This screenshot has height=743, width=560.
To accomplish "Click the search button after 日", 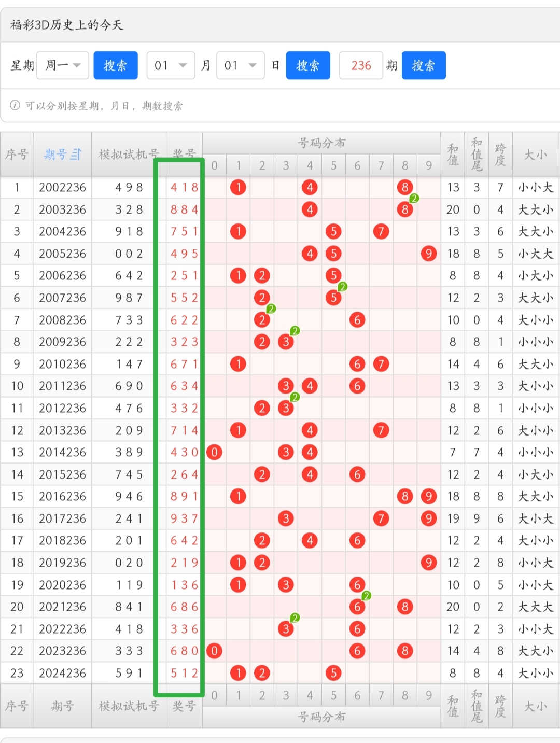I will tap(308, 65).
